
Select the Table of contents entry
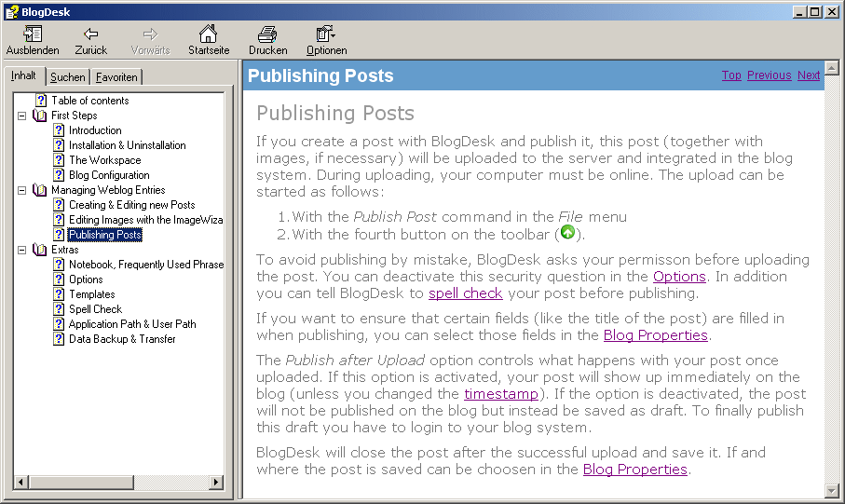point(90,101)
